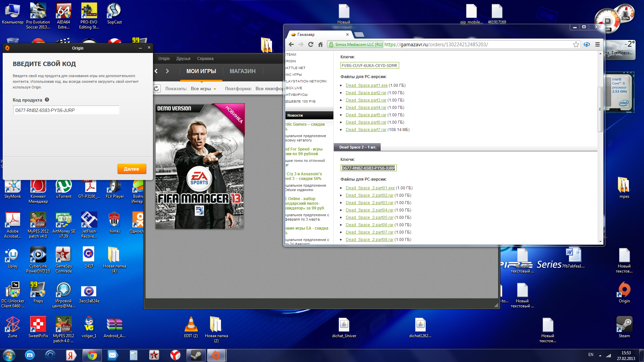The image size is (644, 362).
Task: Click Chrome forward navigation arrow
Action: pos(301,44)
